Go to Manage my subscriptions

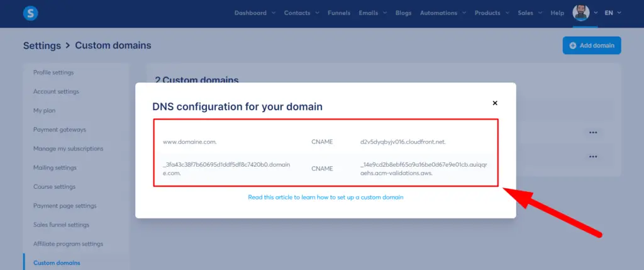[68, 149]
